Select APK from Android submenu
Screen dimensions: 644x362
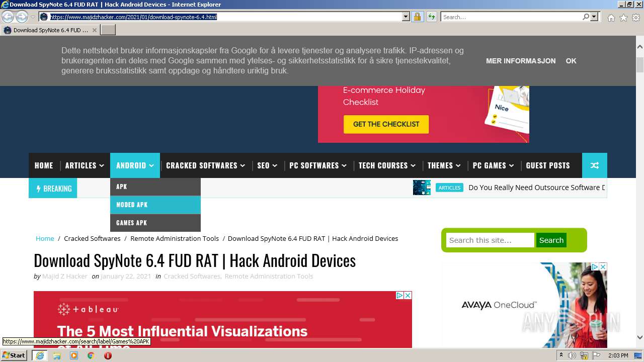pyautogui.click(x=155, y=187)
